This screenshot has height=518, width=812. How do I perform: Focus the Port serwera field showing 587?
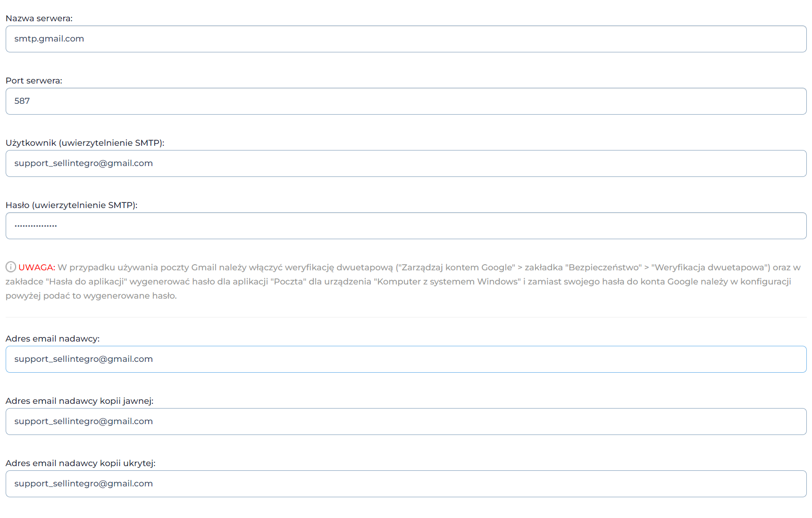point(406,101)
